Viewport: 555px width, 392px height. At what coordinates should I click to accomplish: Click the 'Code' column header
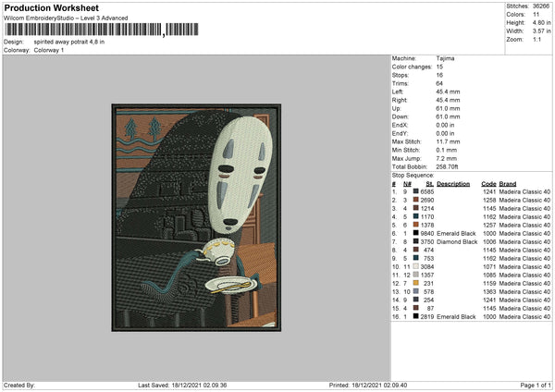coord(488,184)
